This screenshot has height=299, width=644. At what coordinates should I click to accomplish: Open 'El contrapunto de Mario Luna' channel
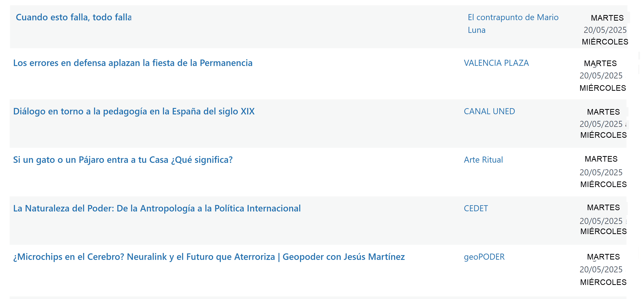pos(513,24)
